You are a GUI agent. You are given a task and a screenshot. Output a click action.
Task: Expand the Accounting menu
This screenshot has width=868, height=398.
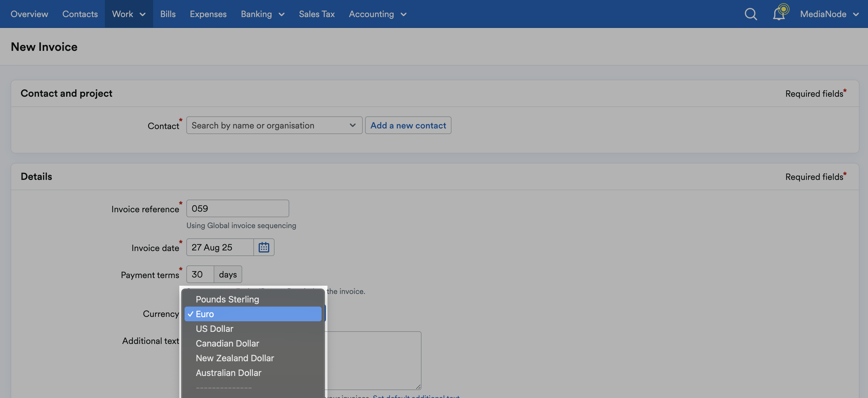point(378,14)
